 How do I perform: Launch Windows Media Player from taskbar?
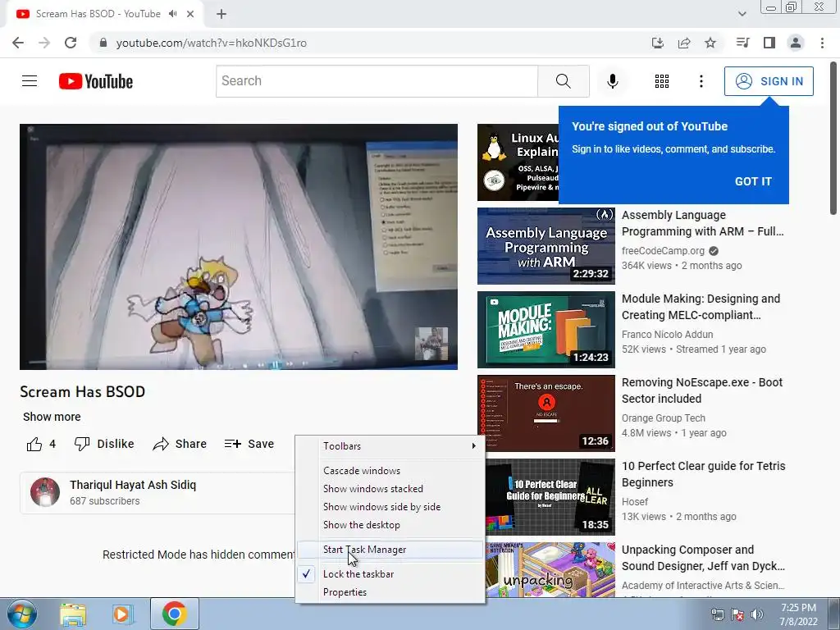pyautogui.click(x=122, y=614)
